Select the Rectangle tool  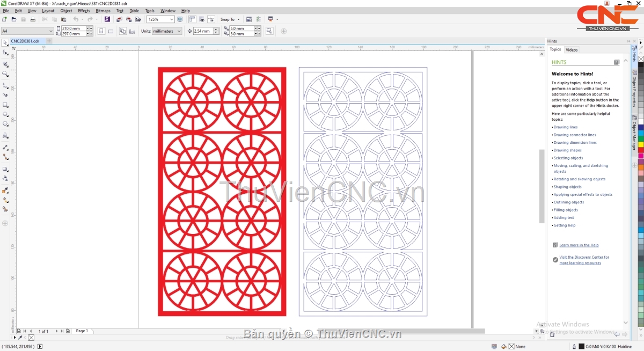5,105
